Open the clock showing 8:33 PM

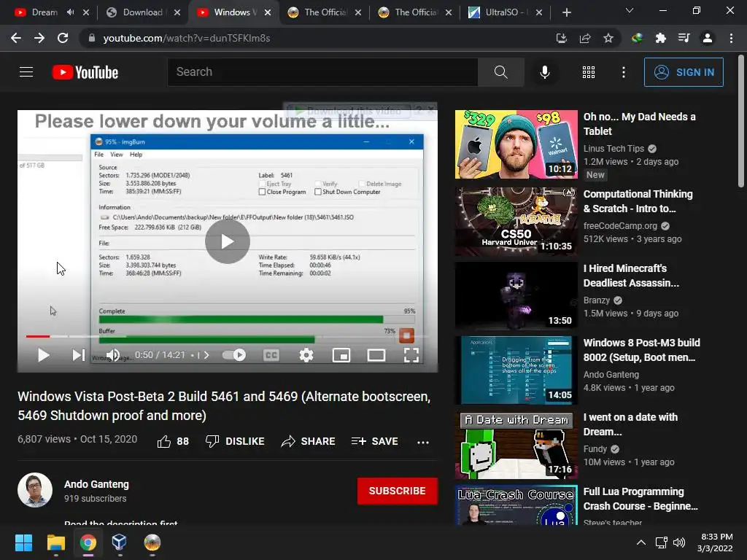(715, 542)
